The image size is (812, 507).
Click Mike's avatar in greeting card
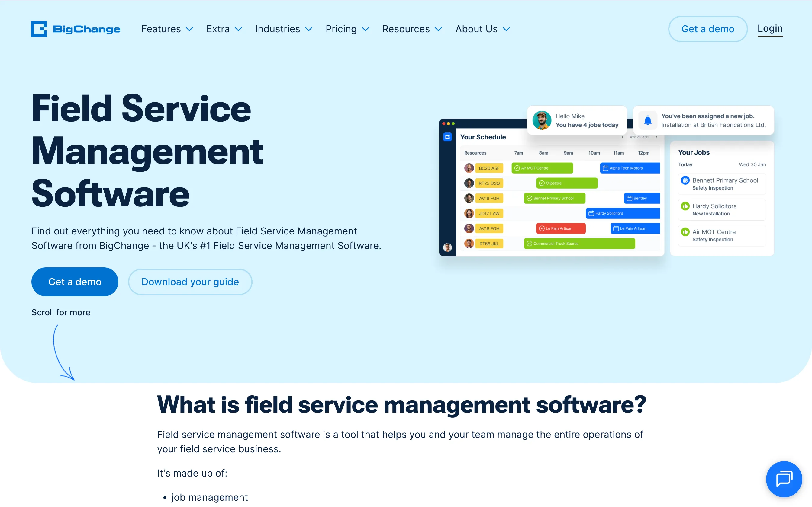click(x=542, y=120)
